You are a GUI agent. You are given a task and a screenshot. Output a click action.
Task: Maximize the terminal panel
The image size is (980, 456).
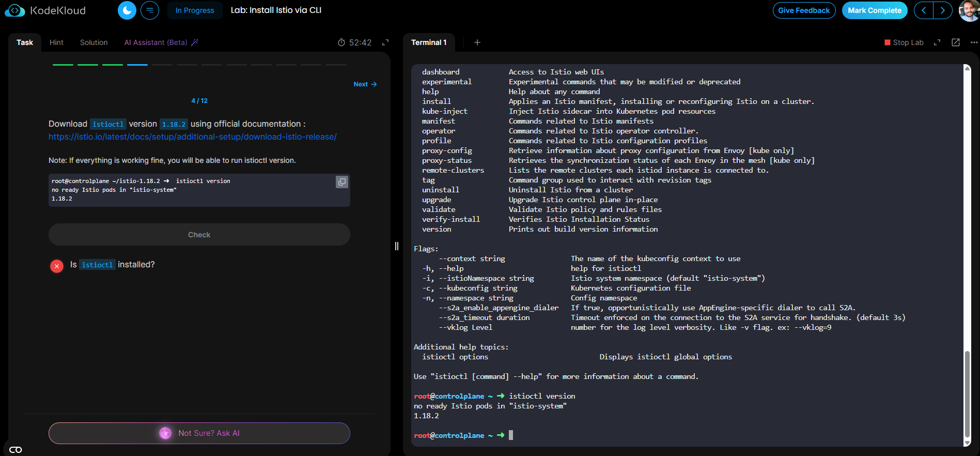tap(937, 42)
